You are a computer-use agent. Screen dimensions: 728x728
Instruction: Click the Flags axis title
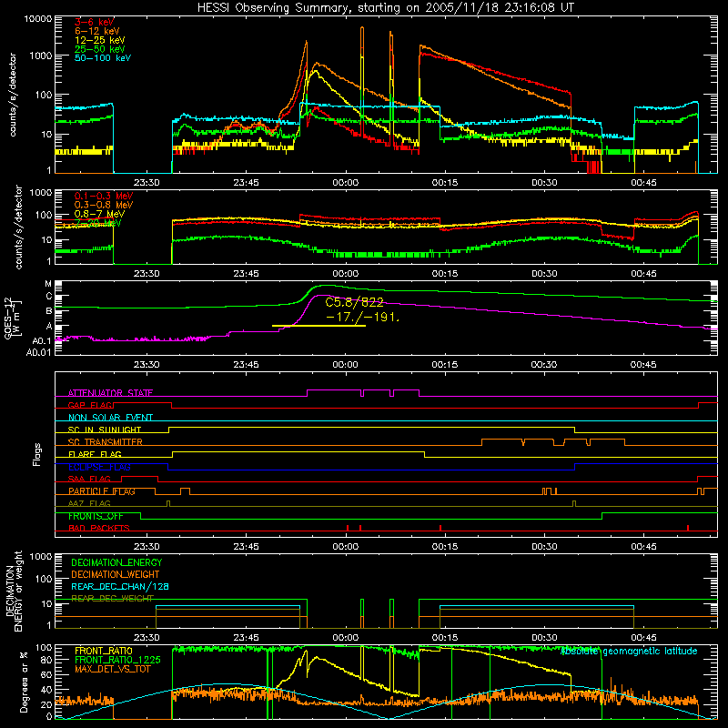coord(36,454)
